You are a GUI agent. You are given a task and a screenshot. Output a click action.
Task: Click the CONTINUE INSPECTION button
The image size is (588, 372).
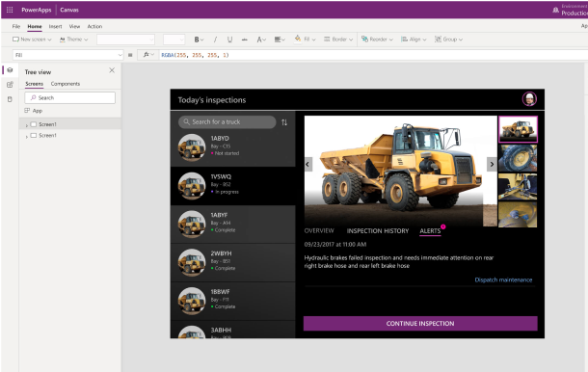[420, 323]
